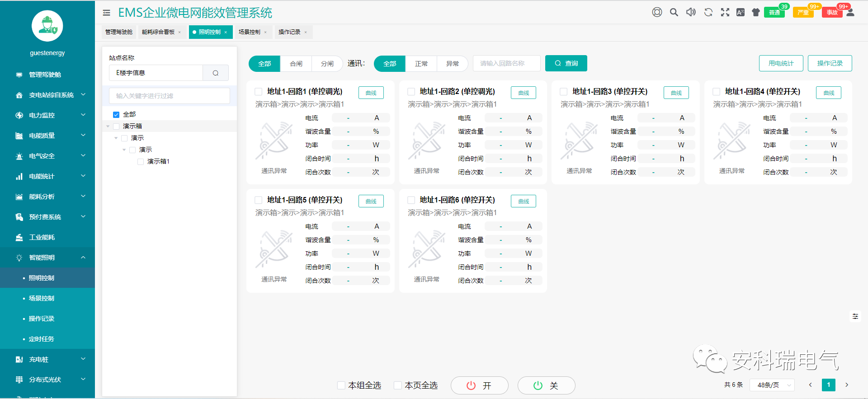Click the 开 power-on button
Viewport: 868px width, 399px height.
coord(480,385)
